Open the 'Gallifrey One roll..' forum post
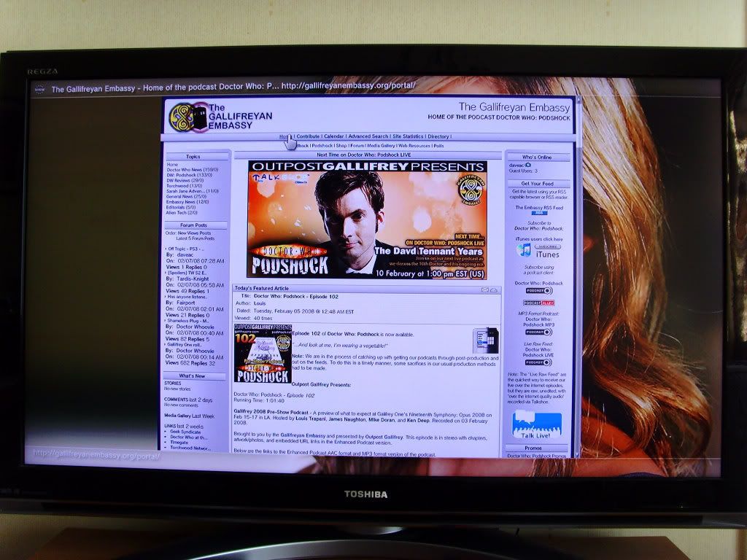This screenshot has width=747, height=560. 184,345
